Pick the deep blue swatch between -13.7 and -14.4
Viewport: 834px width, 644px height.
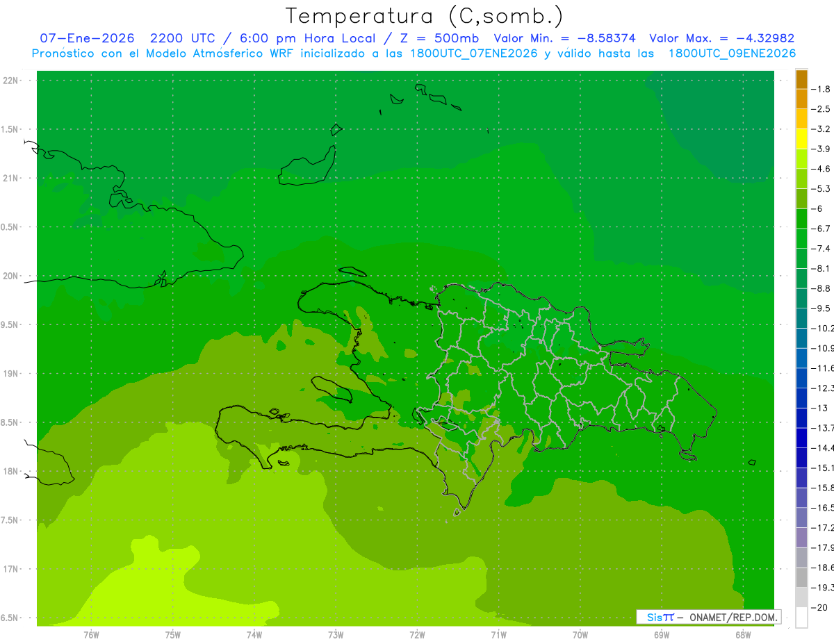[x=801, y=438]
